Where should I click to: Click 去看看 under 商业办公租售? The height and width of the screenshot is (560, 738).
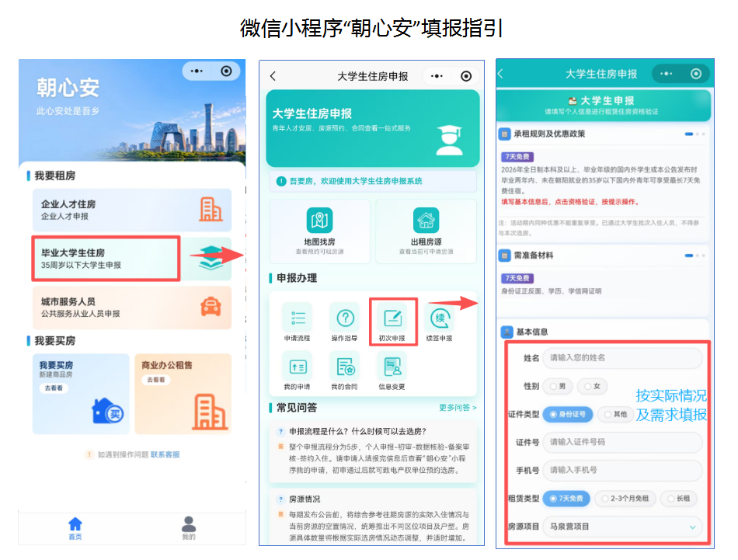(x=156, y=380)
